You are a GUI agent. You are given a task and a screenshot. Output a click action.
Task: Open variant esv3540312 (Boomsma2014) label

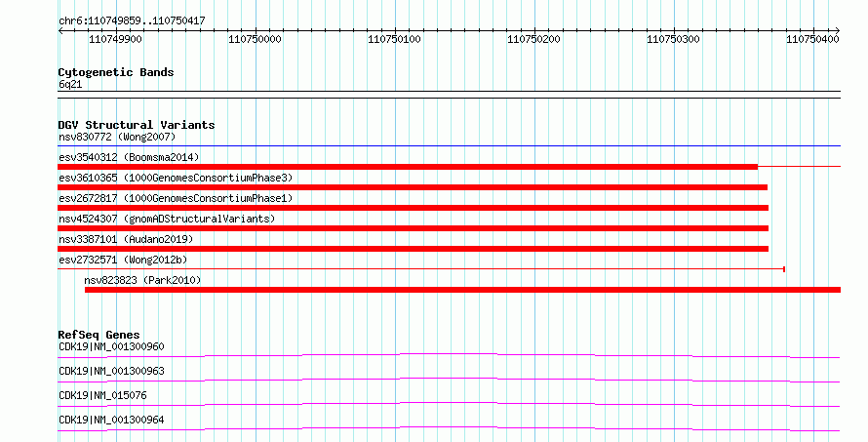click(129, 157)
